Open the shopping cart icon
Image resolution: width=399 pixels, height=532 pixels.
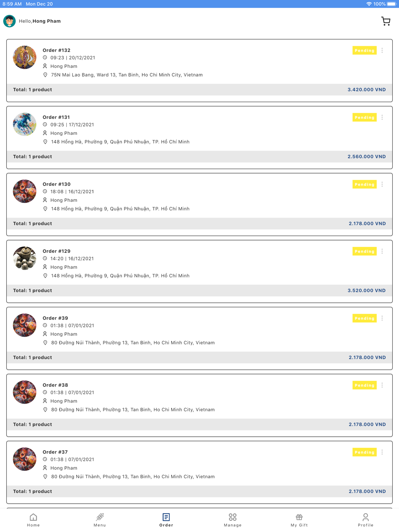[x=385, y=21]
